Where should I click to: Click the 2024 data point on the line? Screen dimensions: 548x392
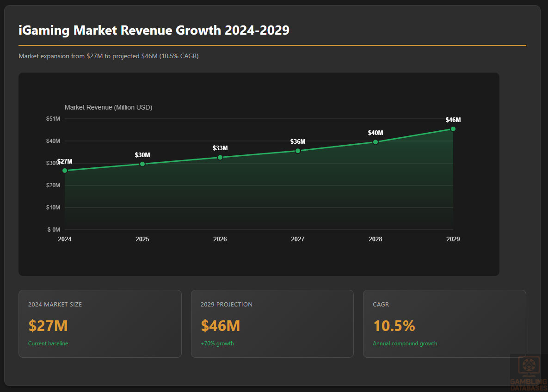pos(65,171)
